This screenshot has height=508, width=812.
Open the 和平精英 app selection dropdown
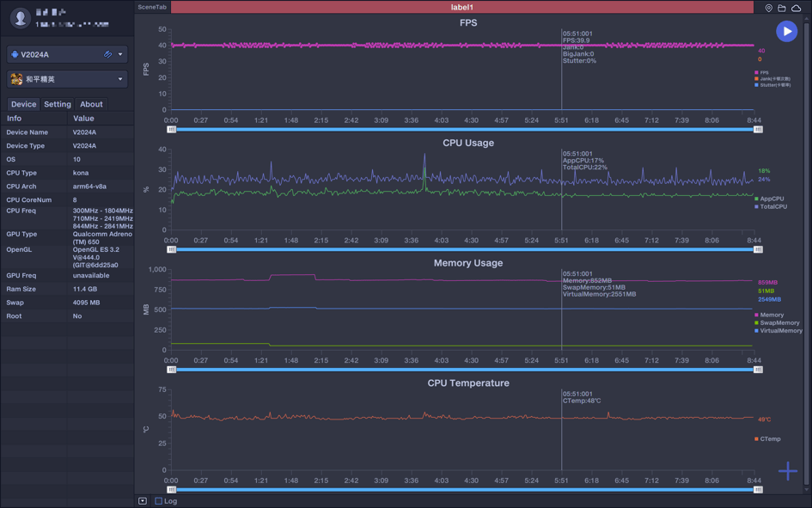tap(120, 79)
